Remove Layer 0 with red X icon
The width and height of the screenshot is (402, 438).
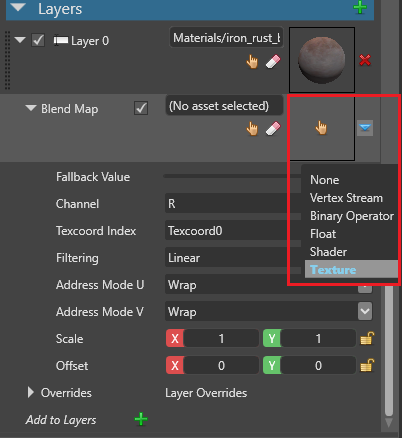[365, 60]
